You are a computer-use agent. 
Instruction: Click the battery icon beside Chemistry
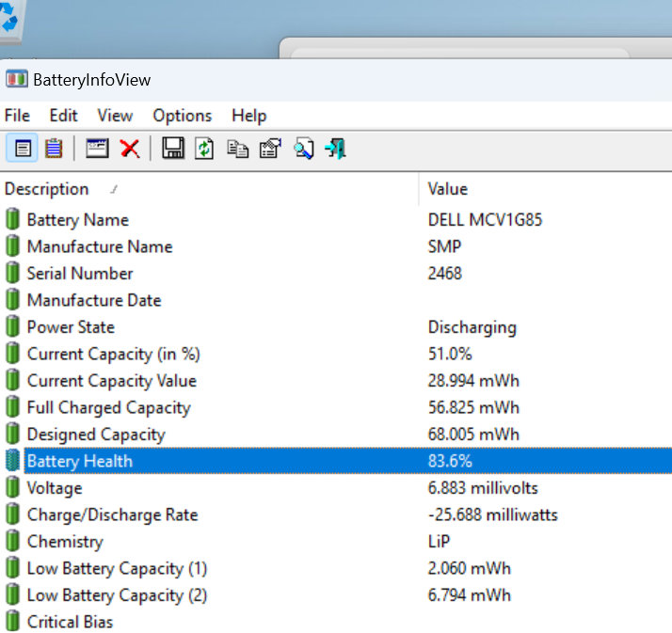pos(13,541)
